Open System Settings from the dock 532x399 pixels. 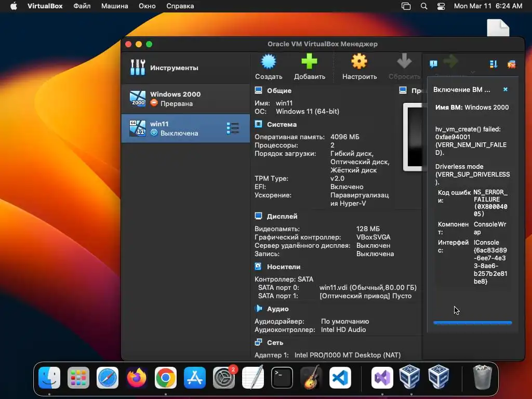(224, 378)
